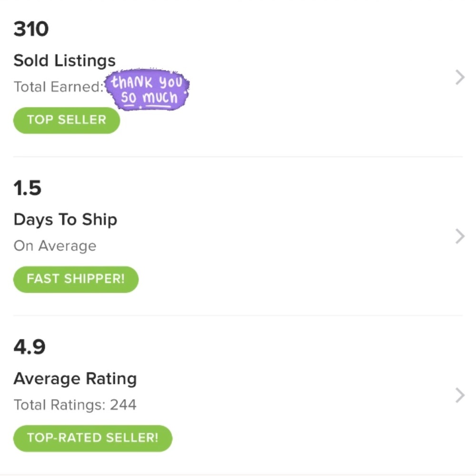Viewport: 476px width, 476px height.
Task: Click the 310 sold count number
Action: pos(31,29)
